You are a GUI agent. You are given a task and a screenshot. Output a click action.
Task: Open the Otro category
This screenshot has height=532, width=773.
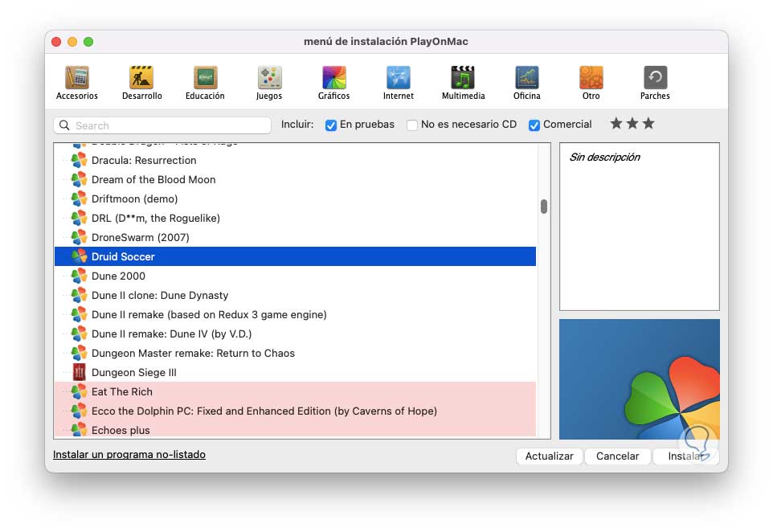point(591,82)
